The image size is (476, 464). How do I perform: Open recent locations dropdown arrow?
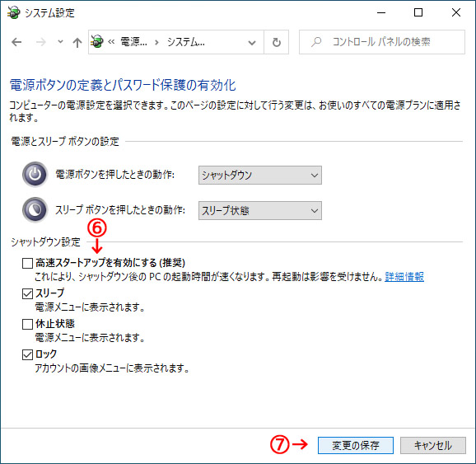click(x=60, y=42)
